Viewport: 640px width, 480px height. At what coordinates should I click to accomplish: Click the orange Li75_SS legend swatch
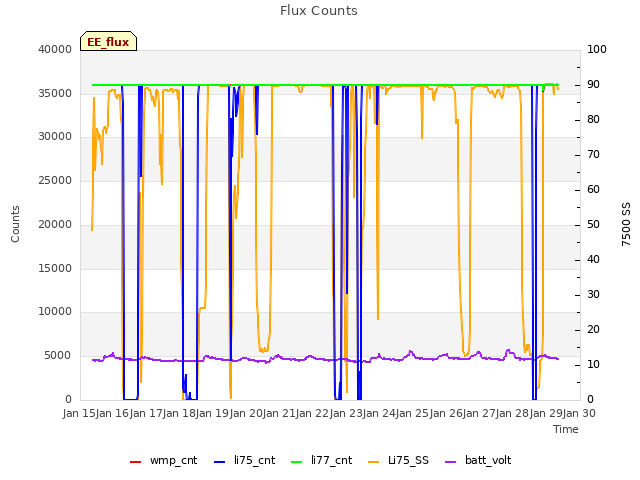(x=373, y=462)
